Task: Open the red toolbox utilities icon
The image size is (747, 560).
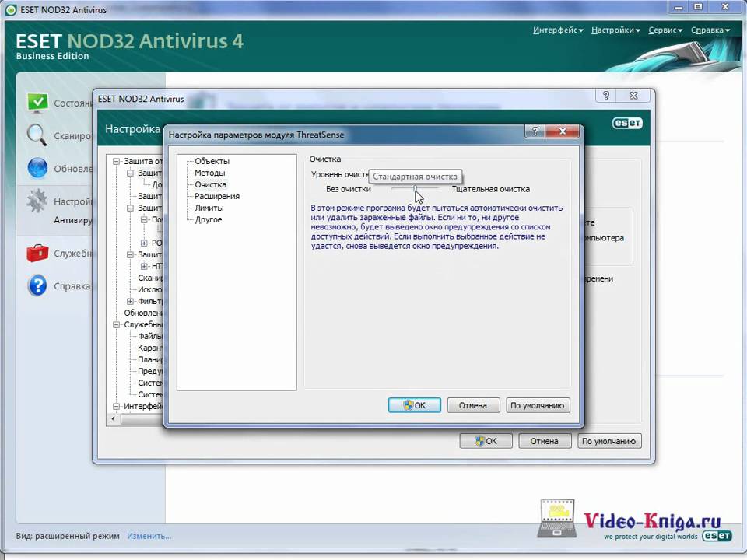Action: (x=37, y=254)
